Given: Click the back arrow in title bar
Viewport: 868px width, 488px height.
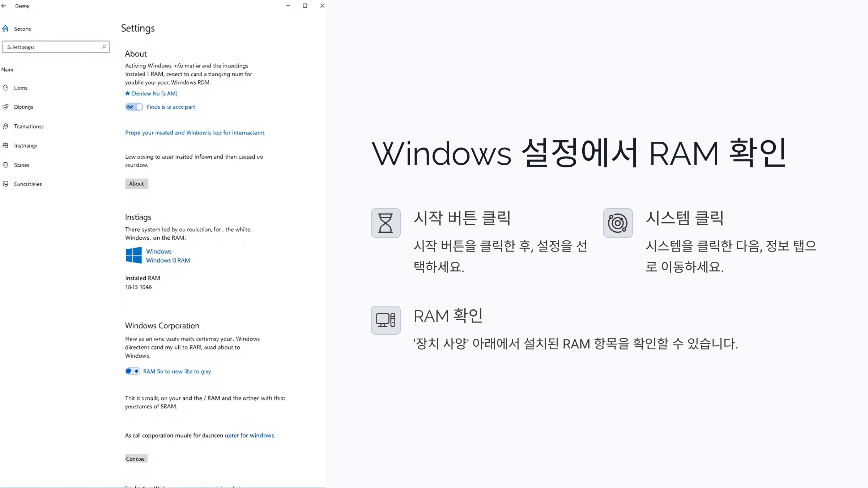Looking at the screenshot, I should [x=4, y=6].
